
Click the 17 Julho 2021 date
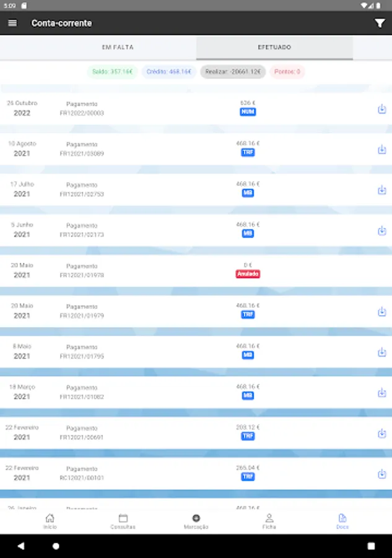tap(22, 189)
